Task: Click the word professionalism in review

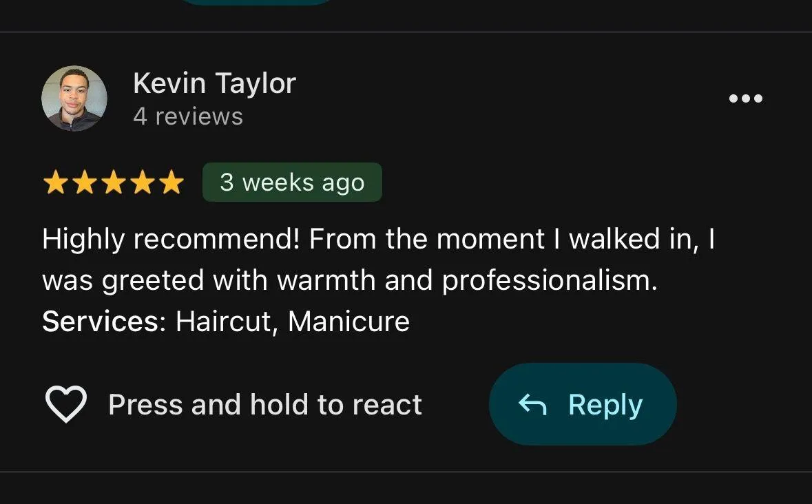Action: click(x=550, y=282)
